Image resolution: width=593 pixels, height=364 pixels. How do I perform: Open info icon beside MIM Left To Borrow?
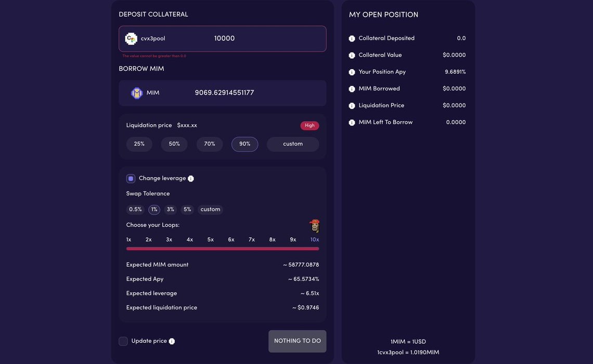click(x=352, y=123)
